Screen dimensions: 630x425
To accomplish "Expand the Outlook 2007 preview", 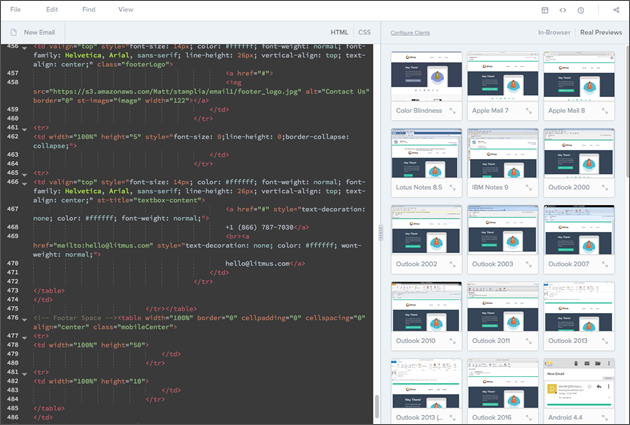I will [x=605, y=264].
